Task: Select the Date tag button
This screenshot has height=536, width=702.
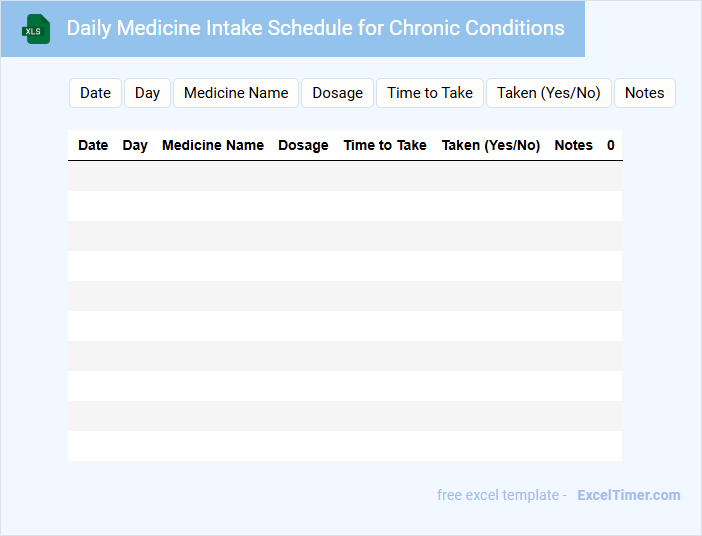Action: tap(95, 93)
